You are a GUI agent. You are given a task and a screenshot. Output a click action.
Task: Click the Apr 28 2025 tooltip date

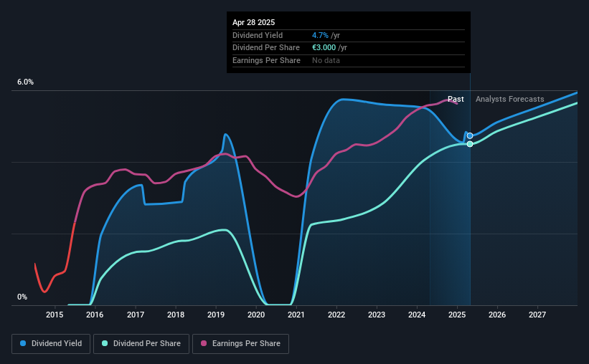pos(253,22)
